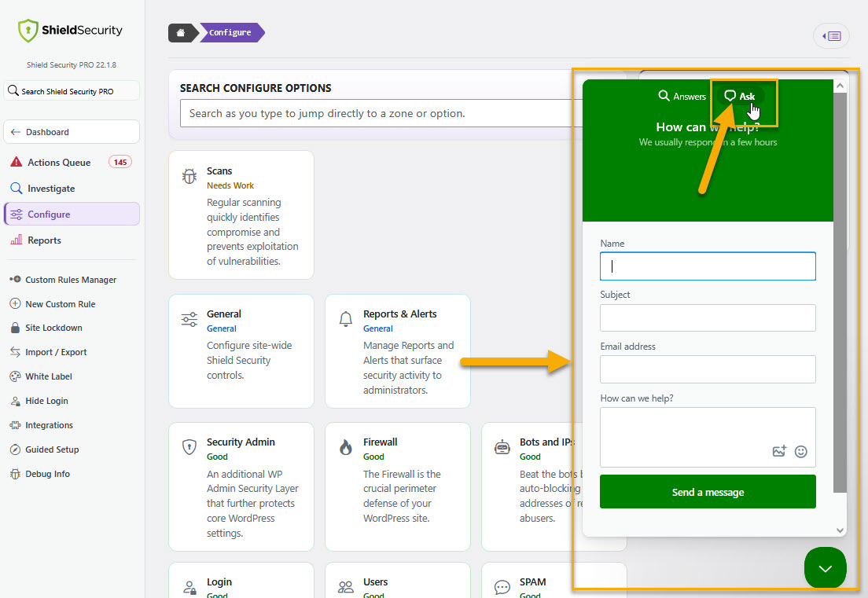The height and width of the screenshot is (598, 868).
Task: Click the search magnifier in the sidebar
Action: 13,90
